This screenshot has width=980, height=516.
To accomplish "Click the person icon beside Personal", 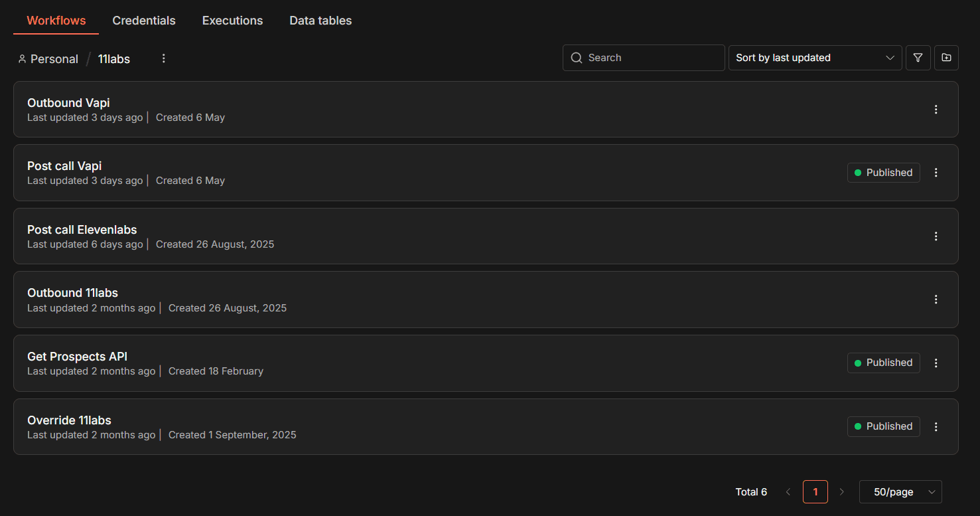I will [x=22, y=59].
